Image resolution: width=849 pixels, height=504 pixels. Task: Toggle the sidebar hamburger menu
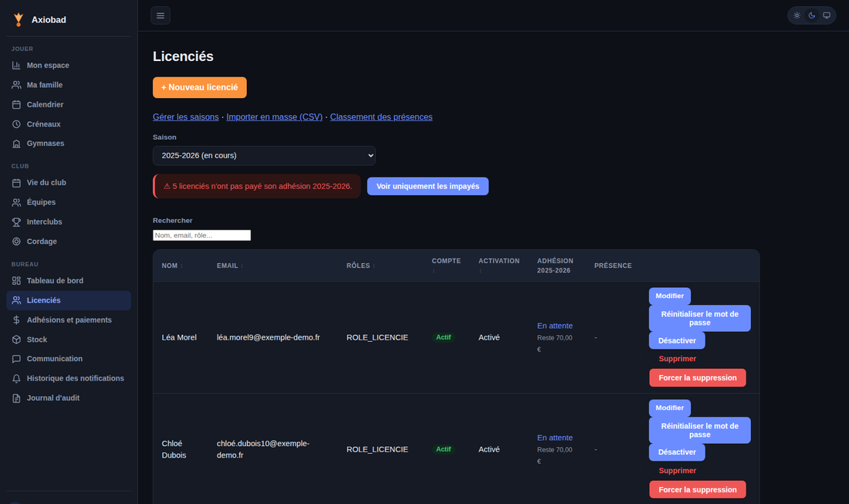pos(161,15)
